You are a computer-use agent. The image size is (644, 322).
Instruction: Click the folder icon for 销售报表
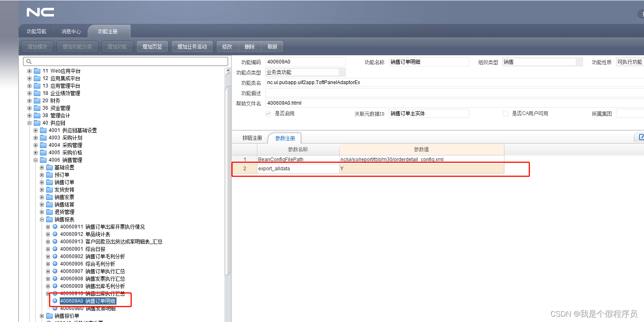(49, 219)
